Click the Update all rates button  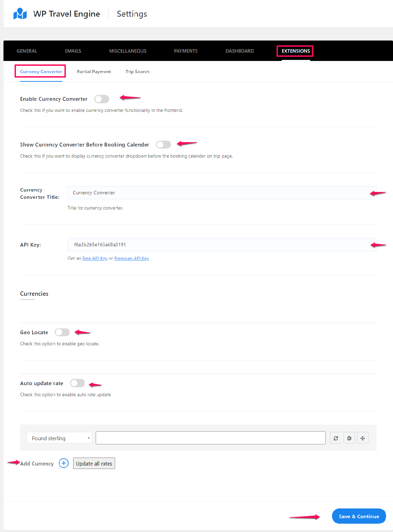click(x=94, y=463)
